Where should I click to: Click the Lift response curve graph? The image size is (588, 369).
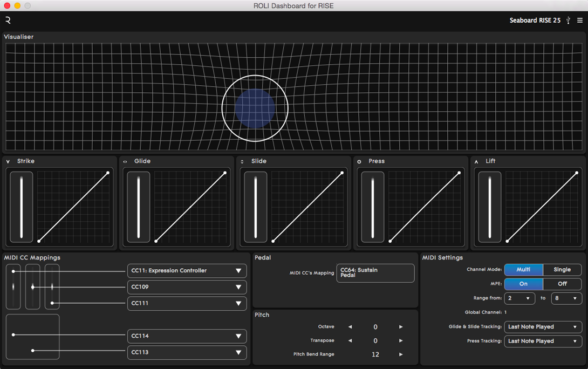click(542, 207)
